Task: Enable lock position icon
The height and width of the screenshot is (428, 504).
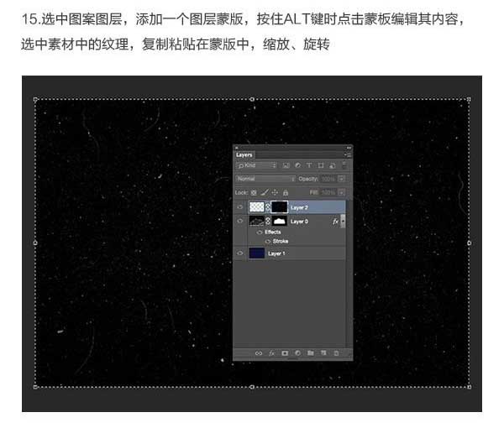Action: pos(275,193)
